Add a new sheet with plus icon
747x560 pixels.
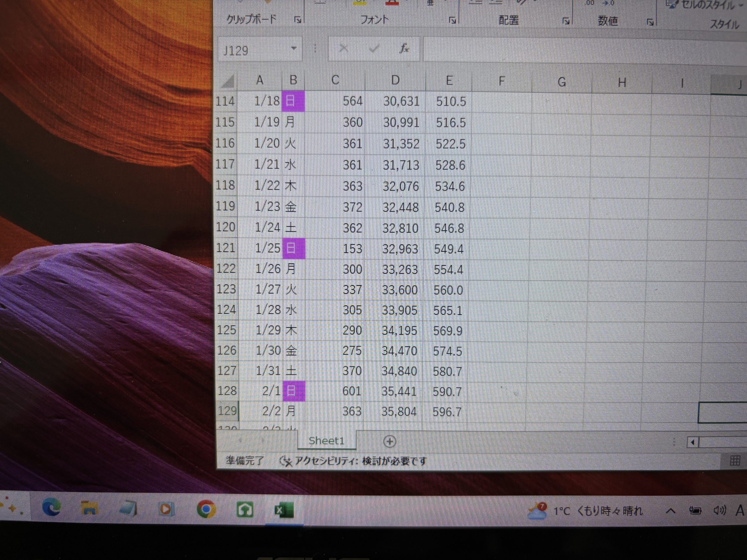(x=390, y=441)
